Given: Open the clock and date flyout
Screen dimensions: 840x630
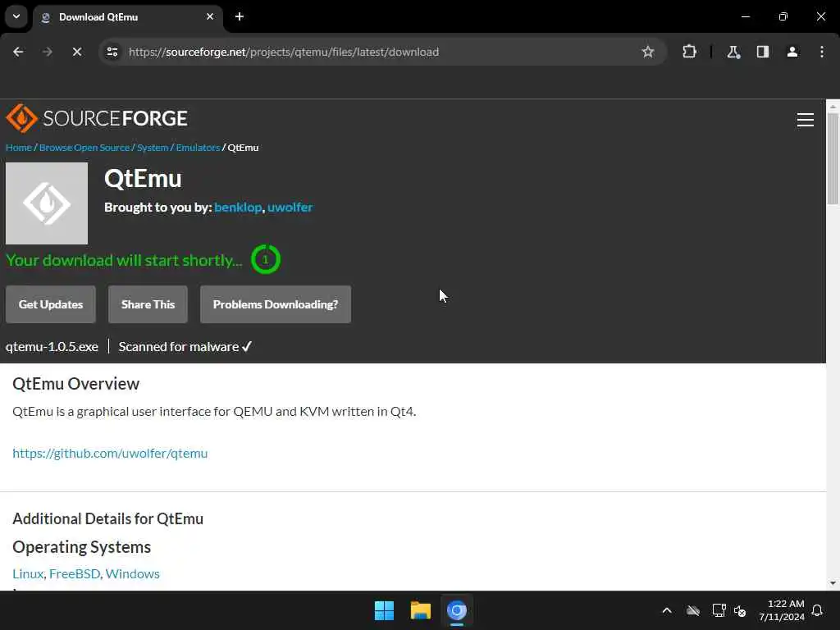Looking at the screenshot, I should 782,610.
